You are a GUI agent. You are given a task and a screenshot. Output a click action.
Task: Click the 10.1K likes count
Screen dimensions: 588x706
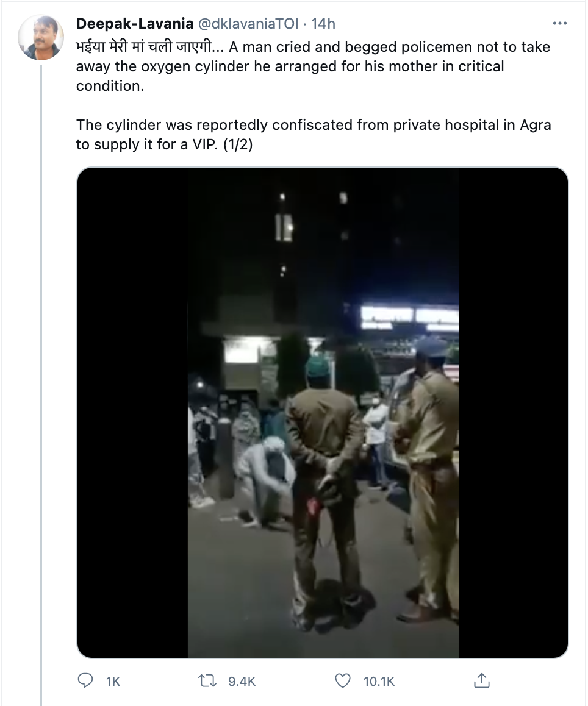[x=379, y=681]
